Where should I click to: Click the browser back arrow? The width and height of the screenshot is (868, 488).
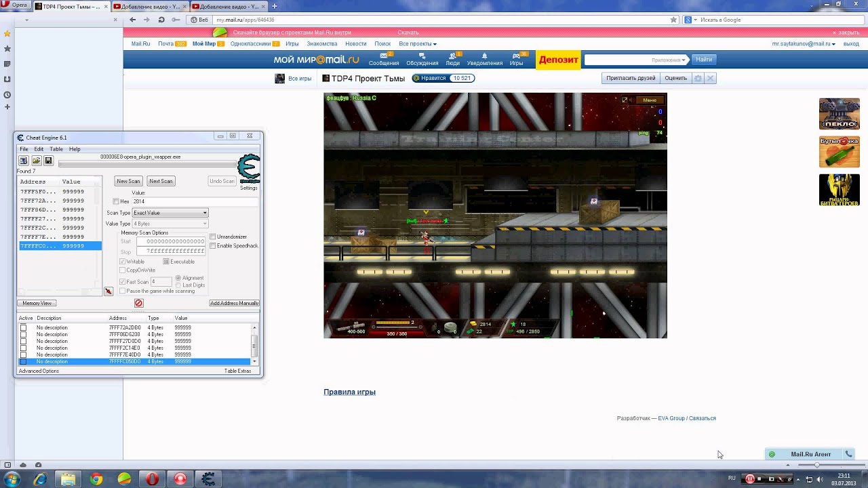[133, 20]
